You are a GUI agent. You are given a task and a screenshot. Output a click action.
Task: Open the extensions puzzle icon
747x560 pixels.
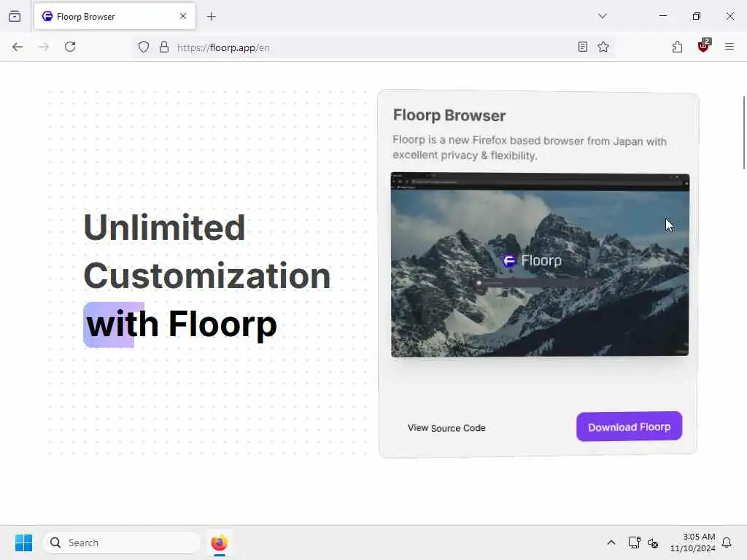(677, 47)
